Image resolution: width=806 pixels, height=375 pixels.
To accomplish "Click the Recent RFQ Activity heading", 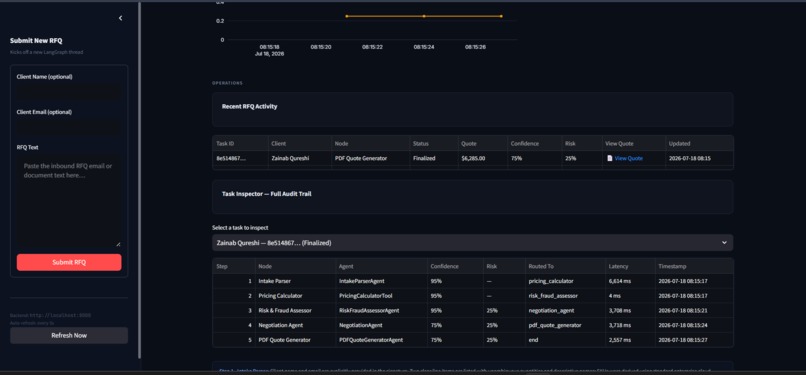I will [249, 106].
